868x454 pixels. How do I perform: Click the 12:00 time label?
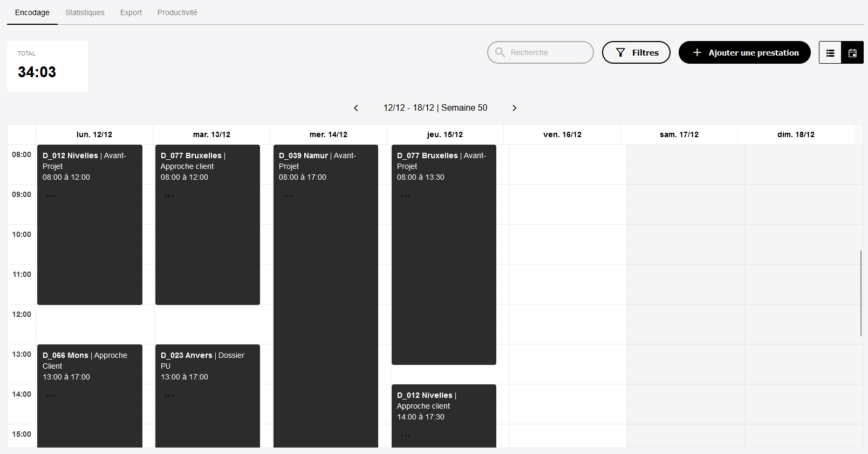point(22,315)
